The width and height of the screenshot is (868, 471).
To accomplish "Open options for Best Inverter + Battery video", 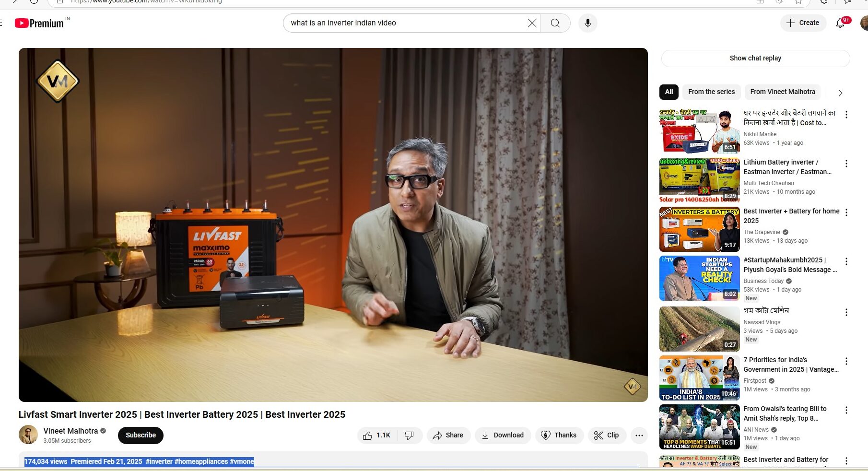I will coord(846,212).
